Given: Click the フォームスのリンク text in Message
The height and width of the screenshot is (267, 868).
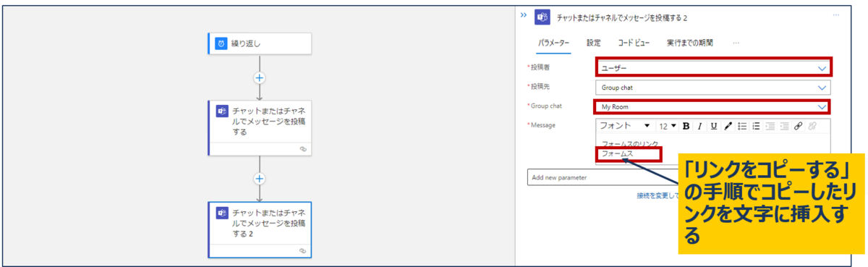Looking at the screenshot, I should [x=630, y=144].
